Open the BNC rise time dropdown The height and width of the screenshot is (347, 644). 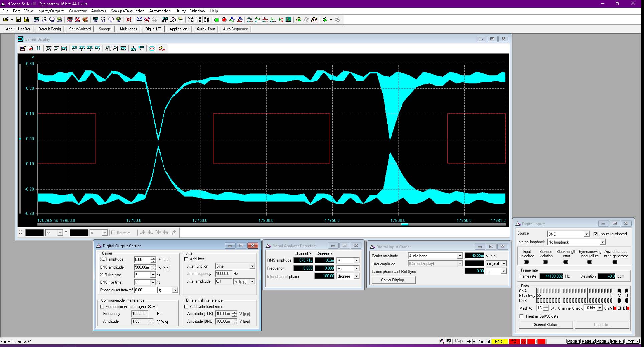click(153, 282)
